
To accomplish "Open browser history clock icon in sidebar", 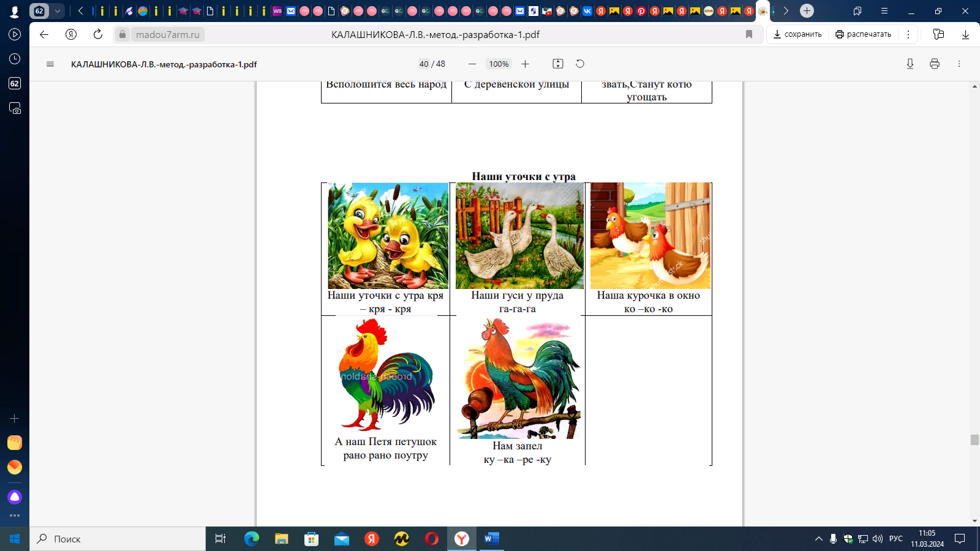I will point(15,59).
